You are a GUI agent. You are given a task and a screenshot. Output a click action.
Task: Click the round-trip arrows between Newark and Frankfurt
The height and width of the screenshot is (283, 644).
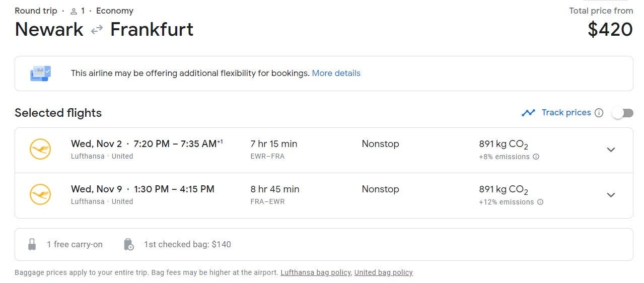click(x=97, y=30)
